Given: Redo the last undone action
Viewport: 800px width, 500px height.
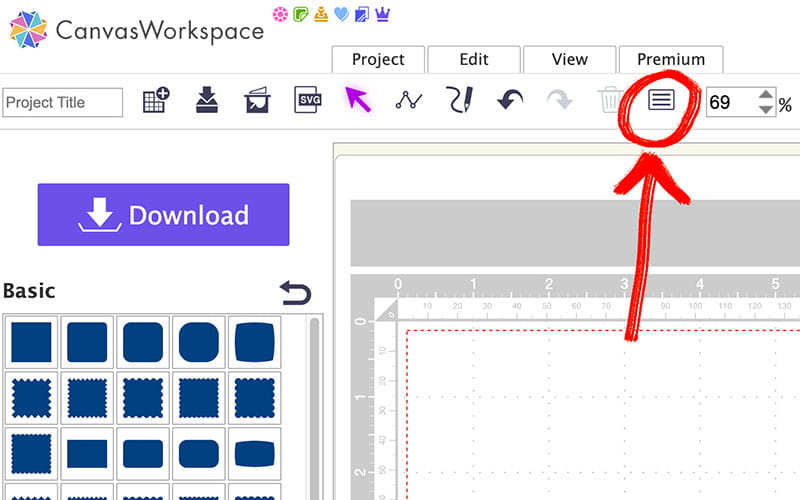Looking at the screenshot, I should [x=560, y=100].
